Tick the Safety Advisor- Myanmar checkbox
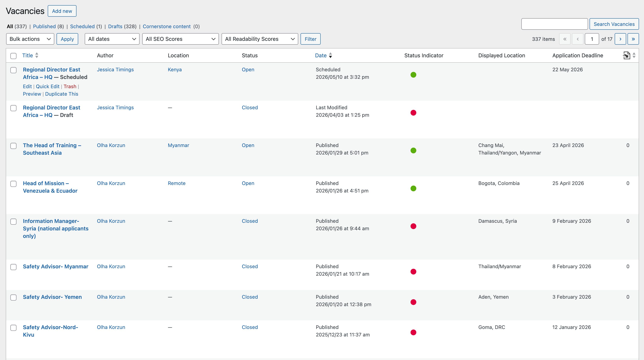Screen dimensions: 644x360 click(13, 267)
